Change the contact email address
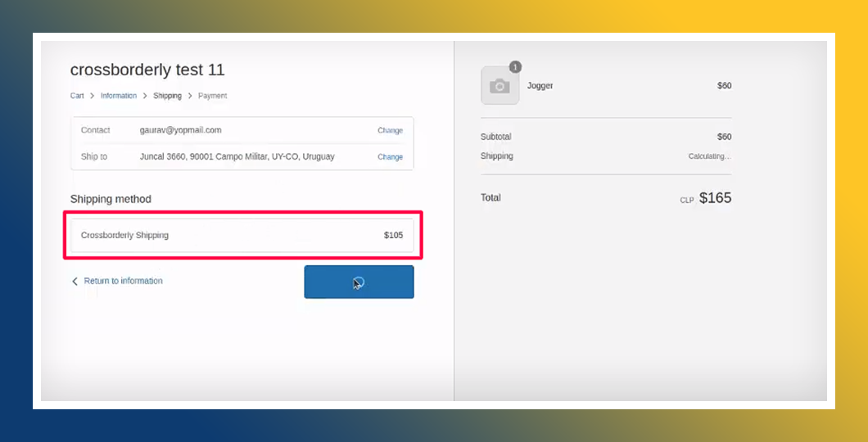Image resolution: width=868 pixels, height=442 pixels. tap(390, 130)
